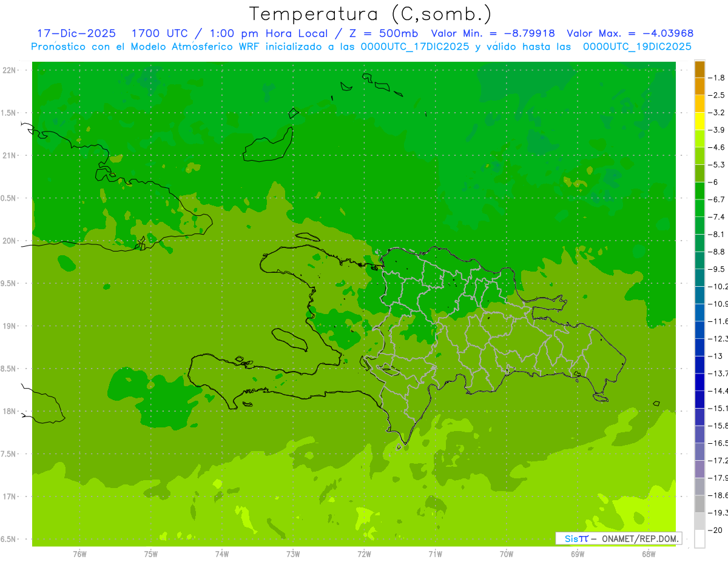728x562 pixels.
Task: Click the 22N latitude axis label
Action: coord(10,70)
